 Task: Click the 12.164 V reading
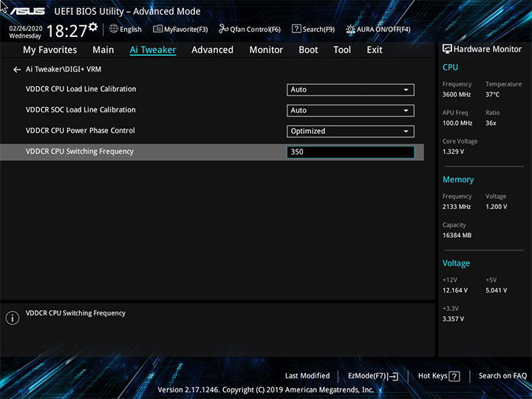tap(454, 290)
